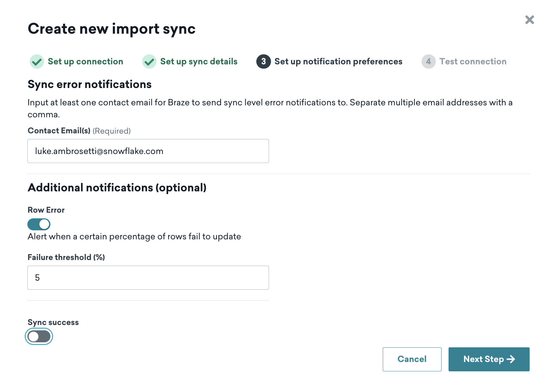
Task: Disable the Row Error toggle
Action: click(39, 224)
